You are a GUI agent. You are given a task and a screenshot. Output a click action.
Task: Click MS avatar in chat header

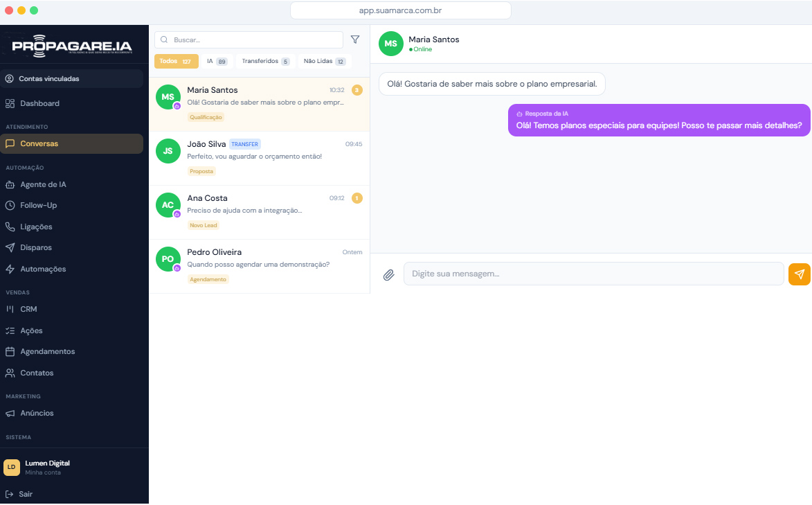(x=391, y=44)
